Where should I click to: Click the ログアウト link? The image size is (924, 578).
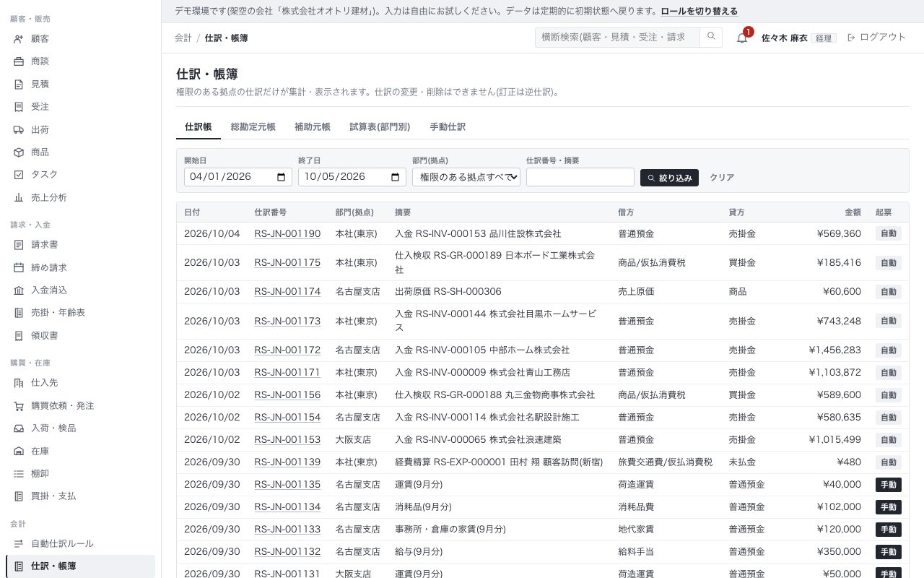pos(876,38)
